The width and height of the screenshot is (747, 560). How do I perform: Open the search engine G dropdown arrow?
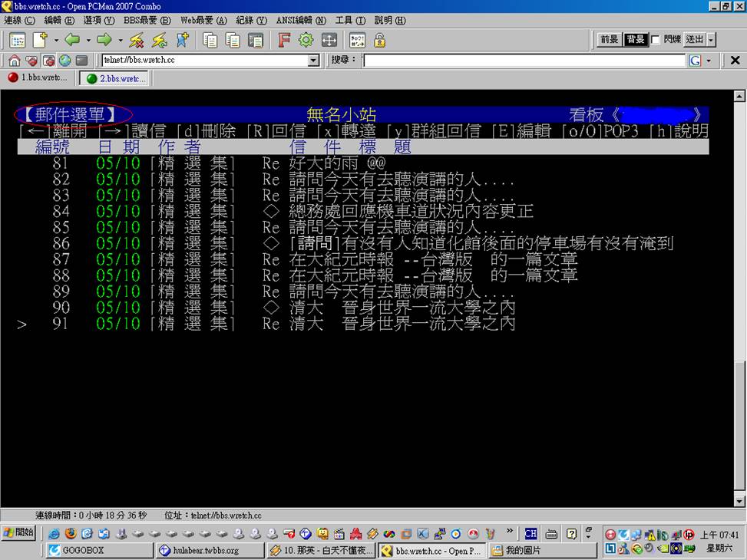click(x=708, y=61)
